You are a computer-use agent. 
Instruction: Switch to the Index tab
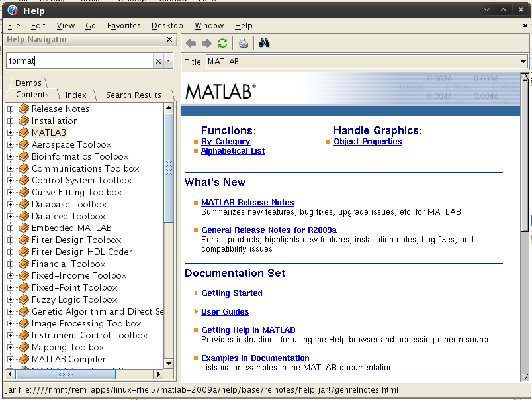75,95
